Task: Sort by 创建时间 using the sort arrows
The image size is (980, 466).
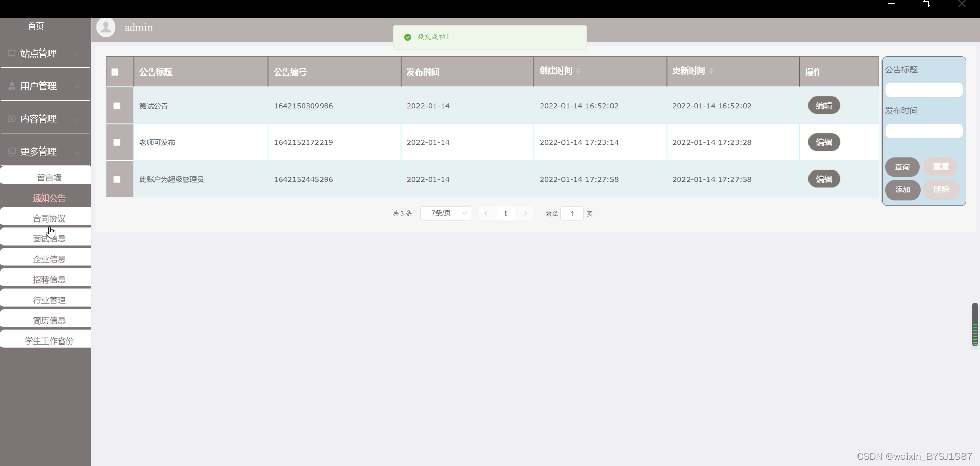Action: click(578, 71)
